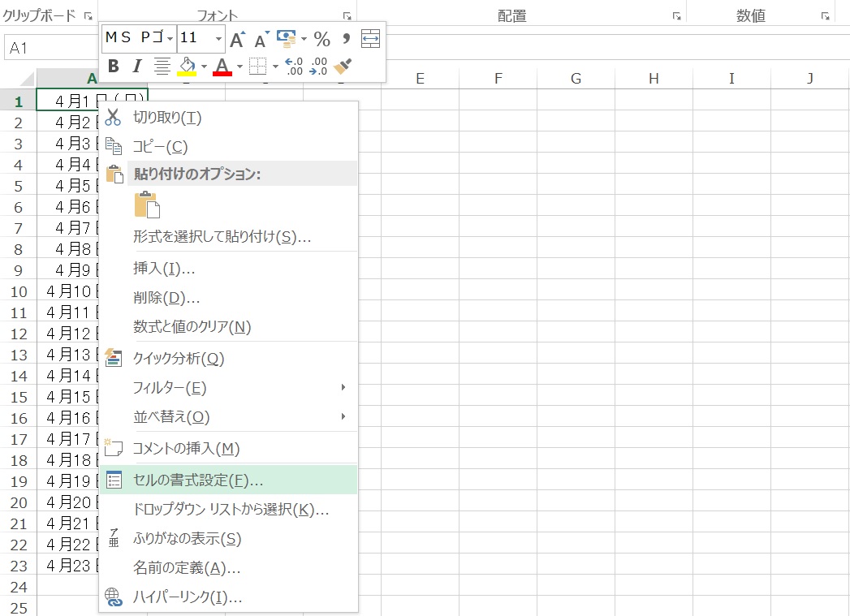Toggle italic formatting in mini toolbar
This screenshot has height=616, width=850.
pyautogui.click(x=137, y=66)
